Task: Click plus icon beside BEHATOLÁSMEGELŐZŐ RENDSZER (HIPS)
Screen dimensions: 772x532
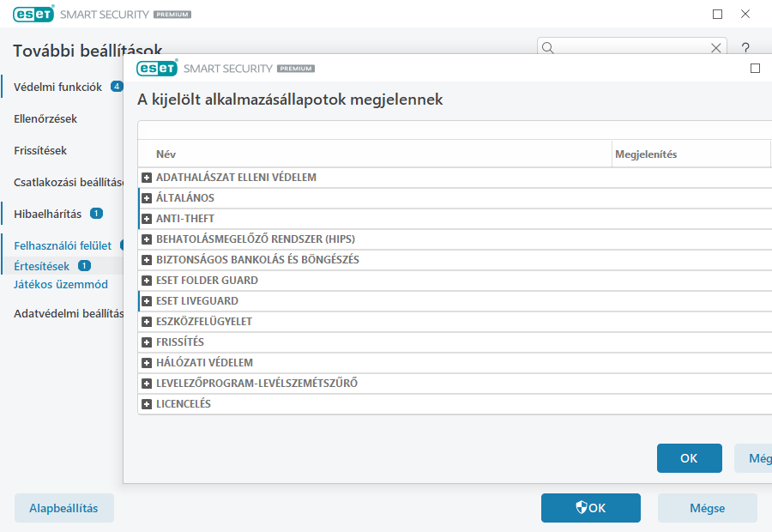Action: click(x=147, y=239)
